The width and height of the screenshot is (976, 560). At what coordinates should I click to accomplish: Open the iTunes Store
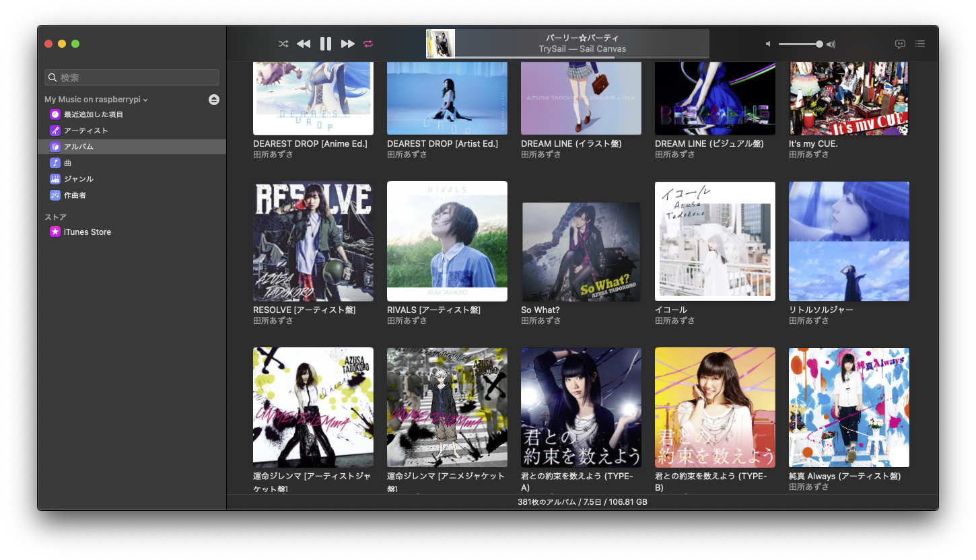(132, 232)
